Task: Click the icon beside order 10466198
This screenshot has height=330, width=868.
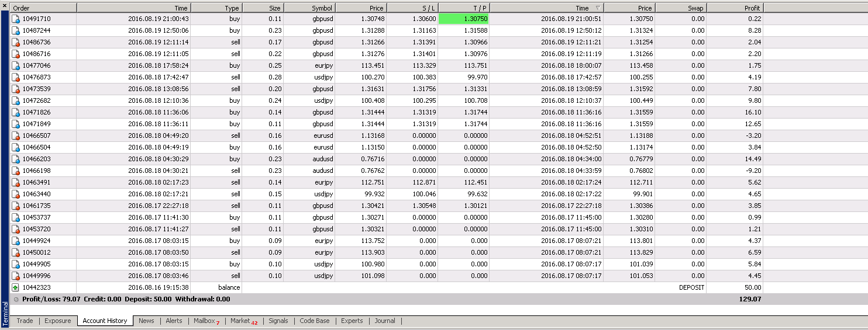Action: click(16, 171)
